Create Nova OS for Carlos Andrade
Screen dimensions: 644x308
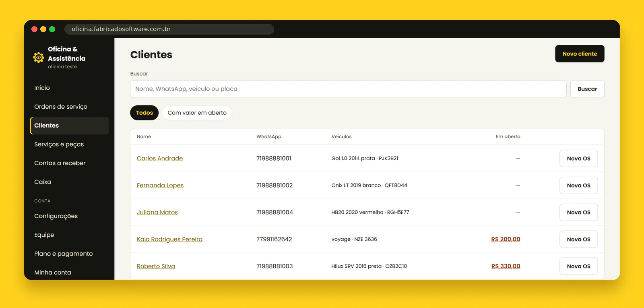578,158
